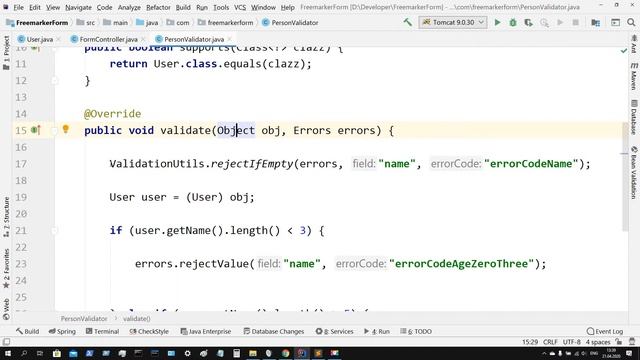Screen dimensions: 640x360
Task: Open the Edit menu
Action: [x=35, y=7]
